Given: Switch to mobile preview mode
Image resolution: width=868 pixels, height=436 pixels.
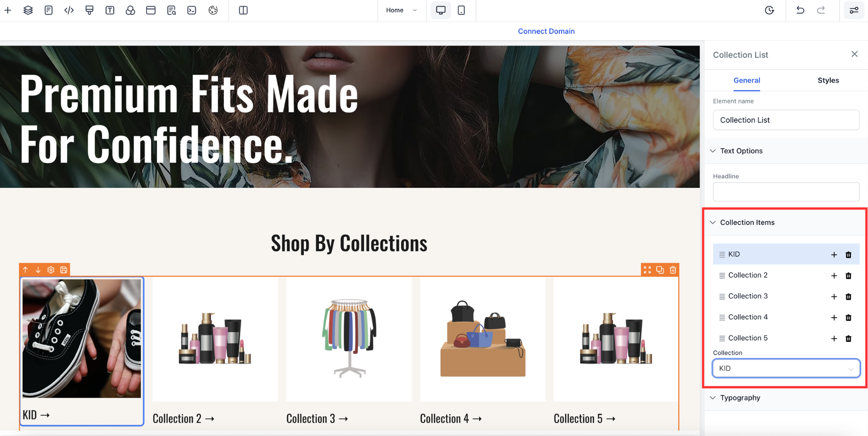Looking at the screenshot, I should [x=461, y=10].
